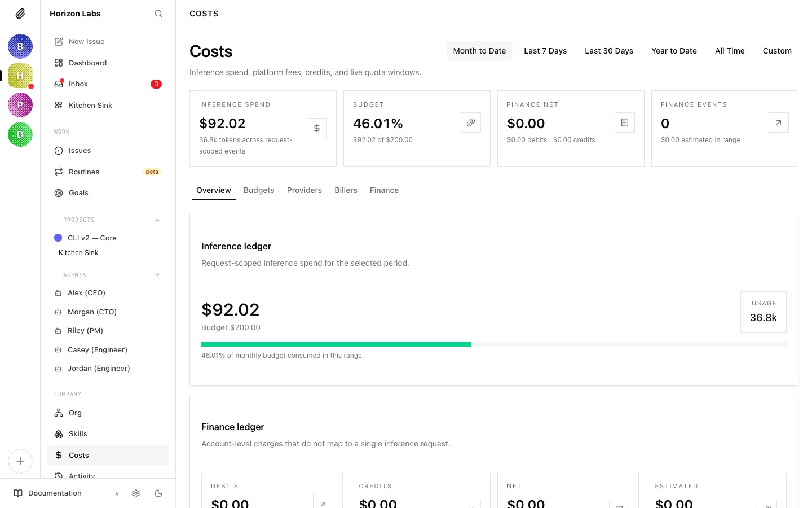This screenshot has height=508, width=812.
Task: Click "$0.00 estimated in range" text
Action: (x=700, y=140)
